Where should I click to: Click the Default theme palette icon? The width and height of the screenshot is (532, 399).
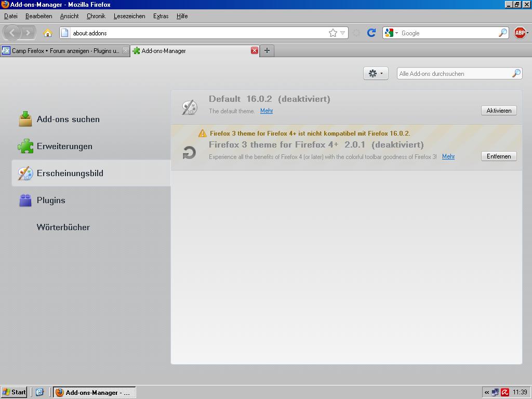[189, 108]
